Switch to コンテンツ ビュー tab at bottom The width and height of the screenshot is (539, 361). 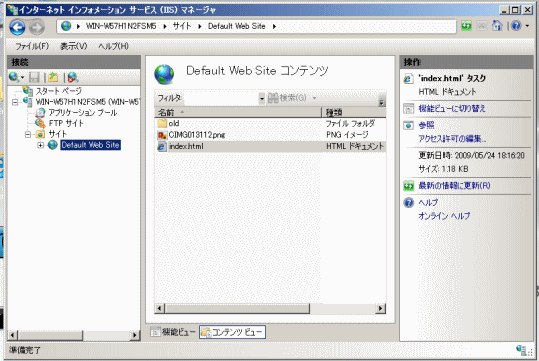click(232, 332)
